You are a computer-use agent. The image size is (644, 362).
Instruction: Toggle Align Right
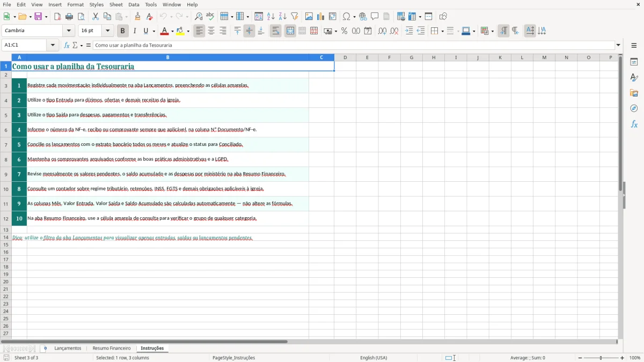point(223,31)
